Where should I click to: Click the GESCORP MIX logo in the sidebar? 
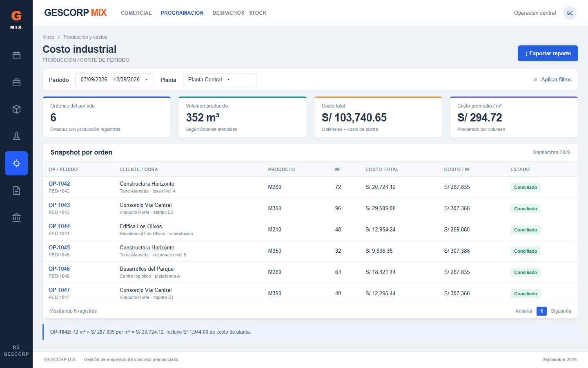[x=16, y=19]
